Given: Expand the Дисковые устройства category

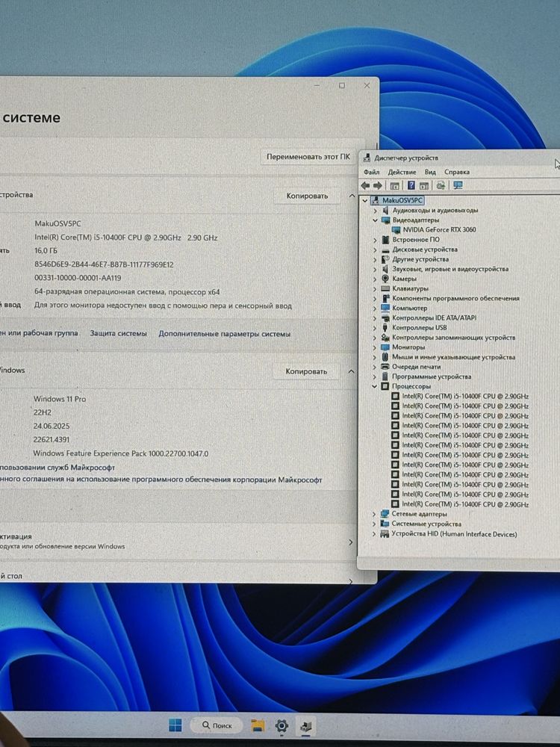Looking at the screenshot, I should [x=375, y=249].
